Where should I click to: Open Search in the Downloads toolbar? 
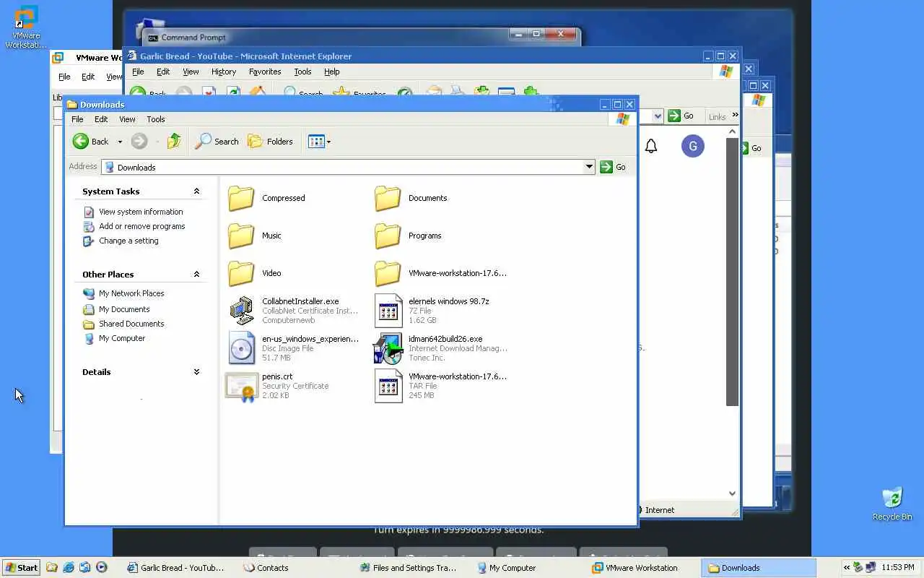pos(217,142)
